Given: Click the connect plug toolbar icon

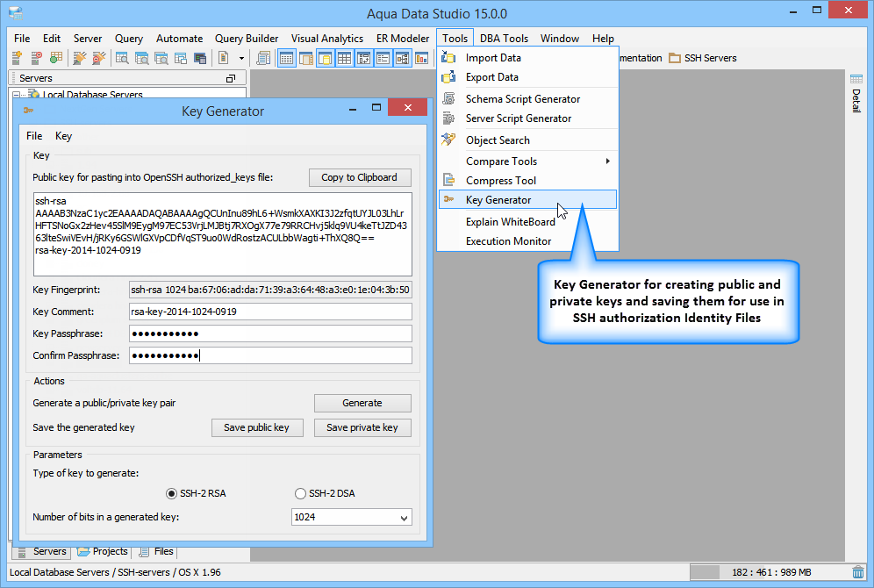Looking at the screenshot, I should 80,57.
